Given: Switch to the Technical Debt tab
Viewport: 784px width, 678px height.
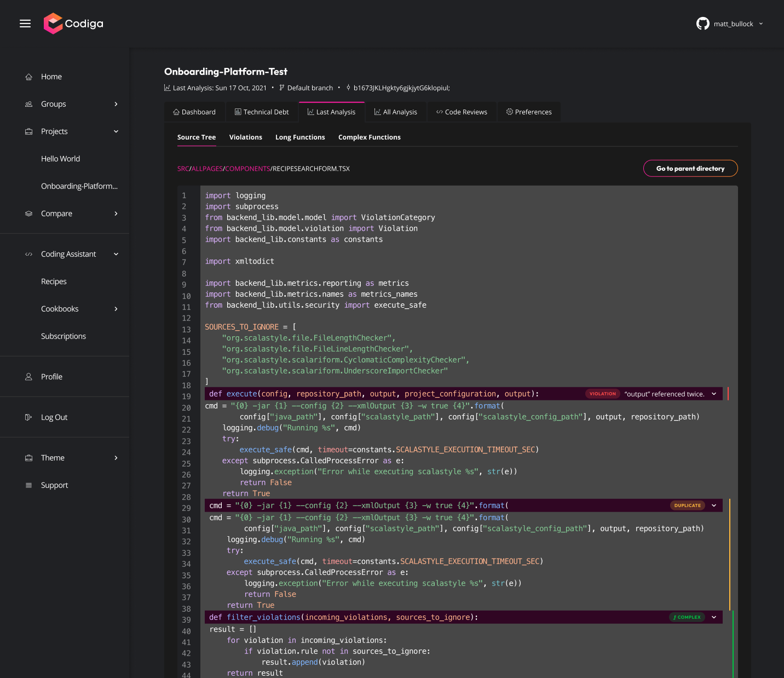Looking at the screenshot, I should point(262,112).
